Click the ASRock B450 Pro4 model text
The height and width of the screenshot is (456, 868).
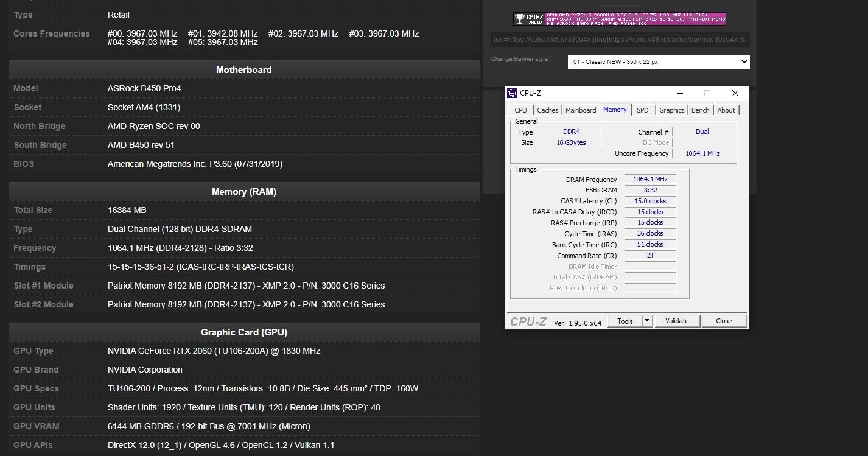[144, 88]
